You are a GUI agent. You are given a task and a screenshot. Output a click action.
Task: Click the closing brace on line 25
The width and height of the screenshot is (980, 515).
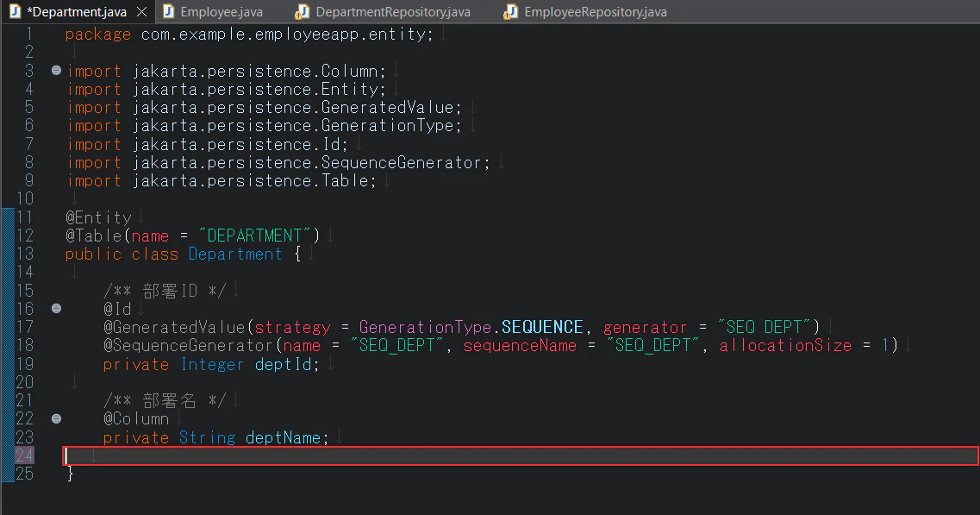point(70,474)
